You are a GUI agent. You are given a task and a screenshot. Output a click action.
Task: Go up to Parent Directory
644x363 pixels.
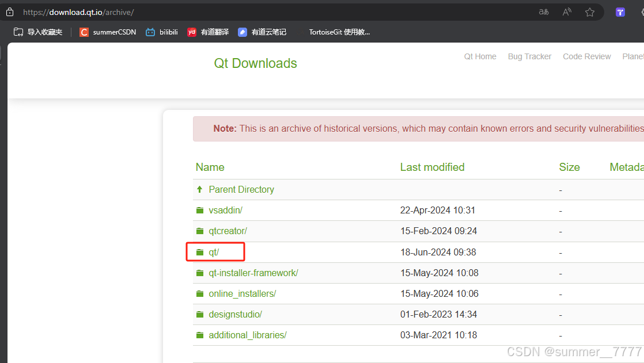(x=241, y=189)
